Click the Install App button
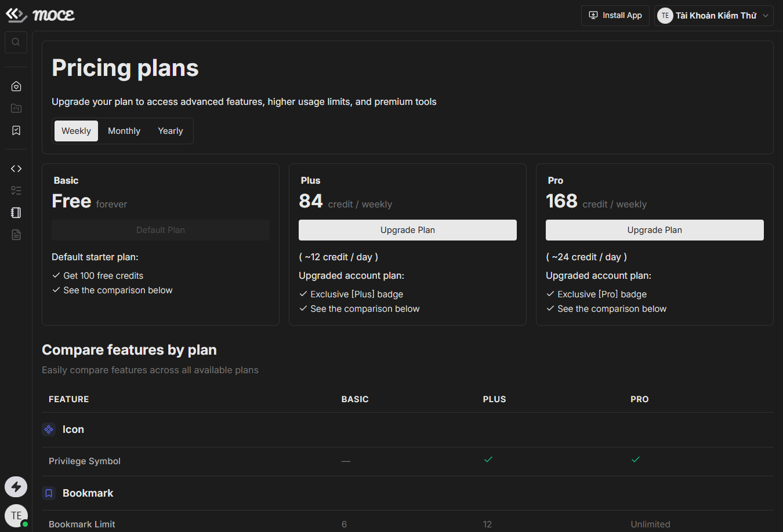Image resolution: width=783 pixels, height=532 pixels. click(x=615, y=16)
